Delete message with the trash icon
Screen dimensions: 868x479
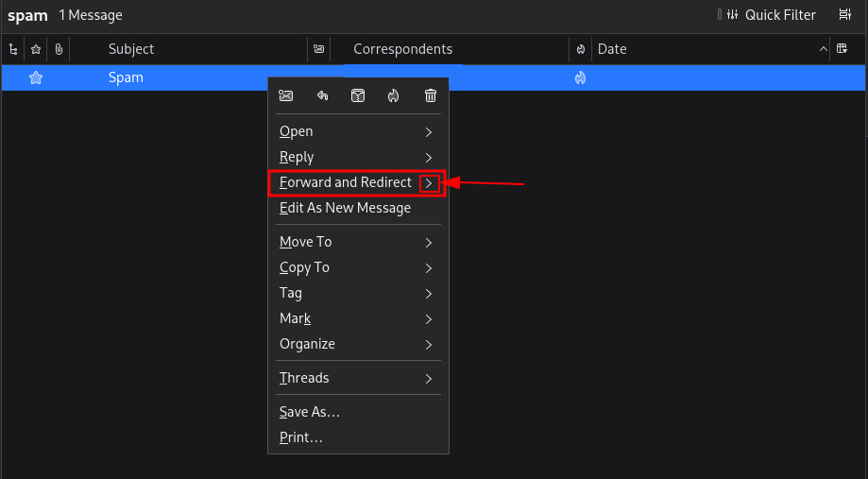point(431,95)
